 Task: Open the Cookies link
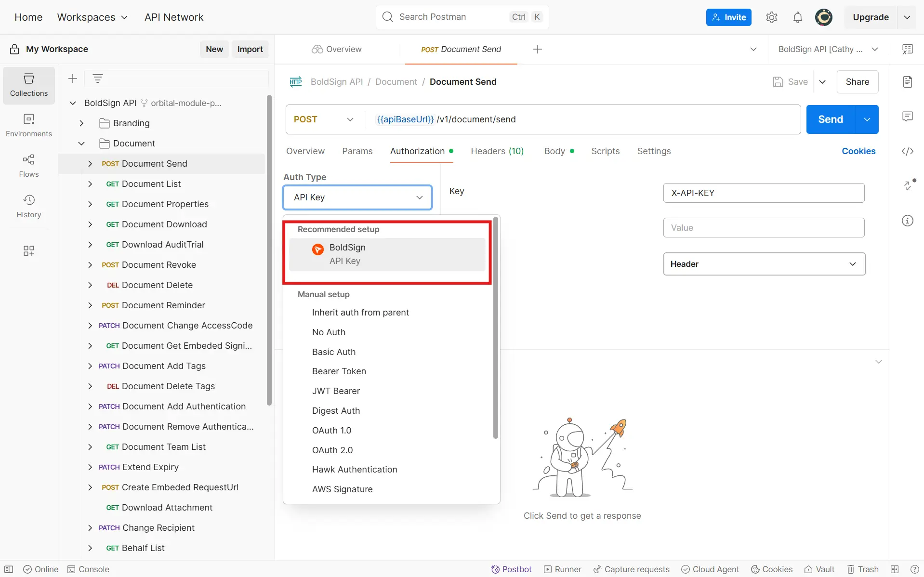(858, 151)
